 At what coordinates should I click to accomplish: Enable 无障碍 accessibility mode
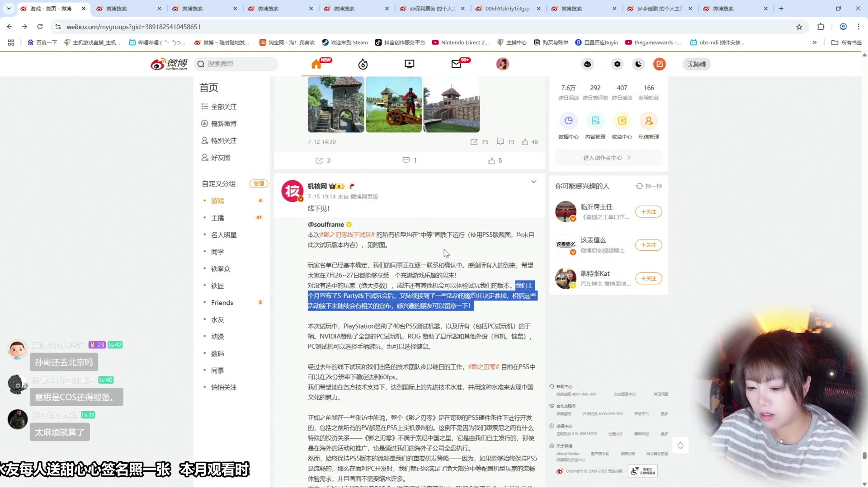coord(696,64)
